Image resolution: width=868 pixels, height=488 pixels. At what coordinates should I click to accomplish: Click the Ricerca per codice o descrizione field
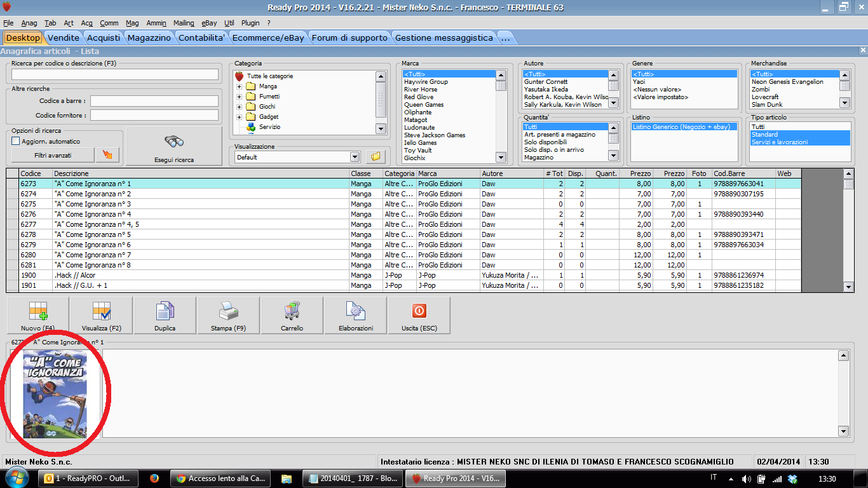pos(115,74)
